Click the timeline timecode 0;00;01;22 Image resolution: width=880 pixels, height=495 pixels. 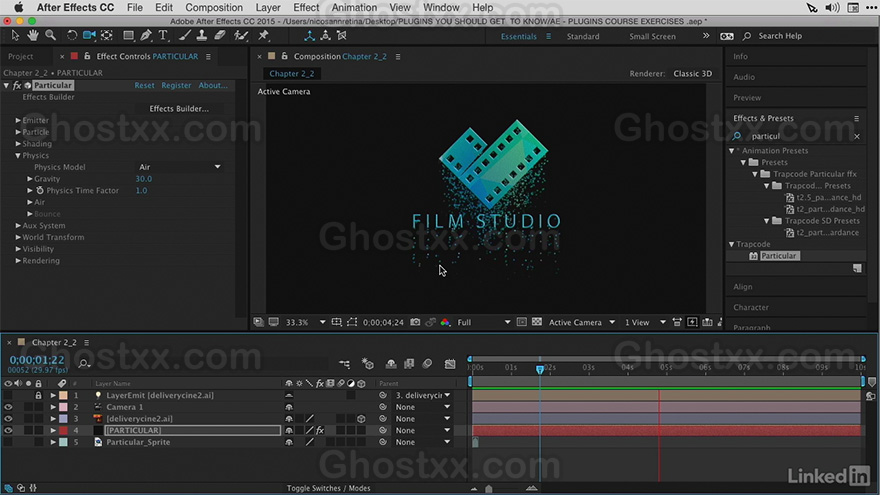pos(37,360)
